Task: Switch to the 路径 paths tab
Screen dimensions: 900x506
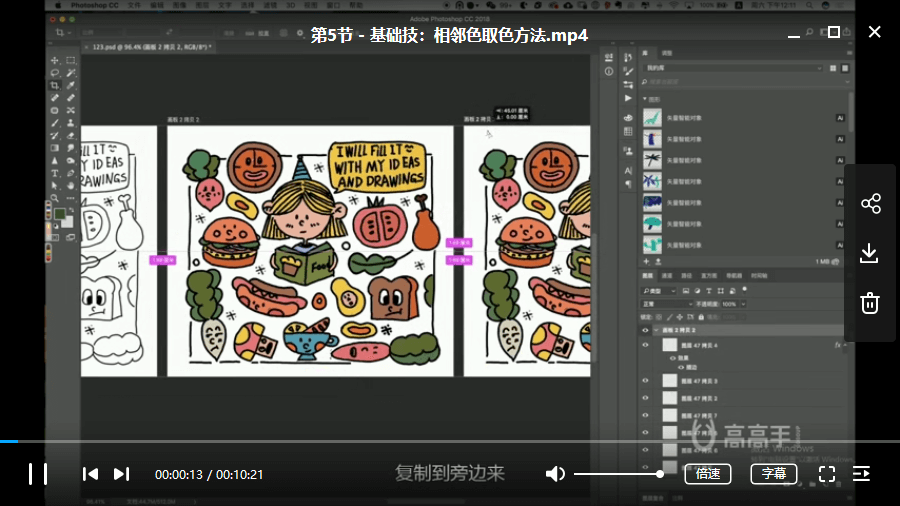Action: click(x=686, y=276)
